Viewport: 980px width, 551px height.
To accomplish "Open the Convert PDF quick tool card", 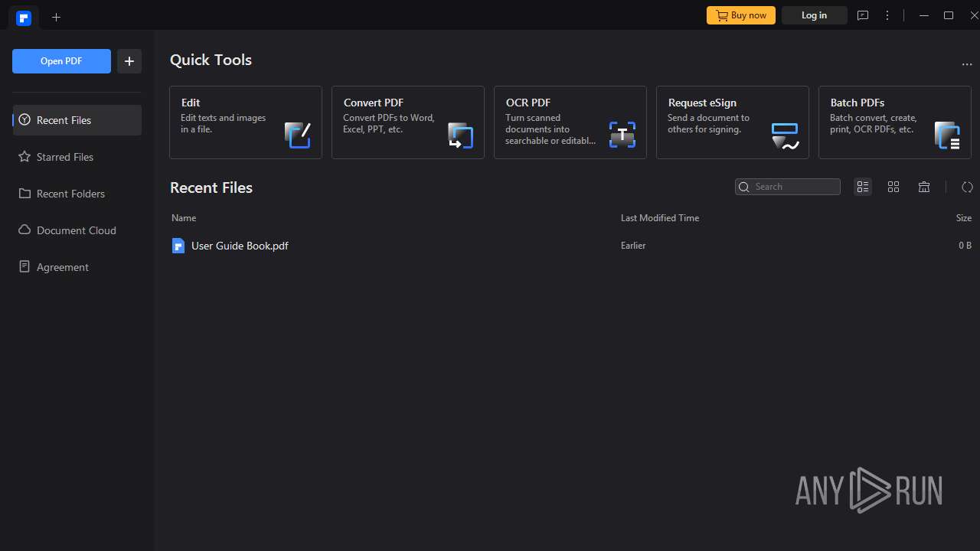I will (x=408, y=122).
